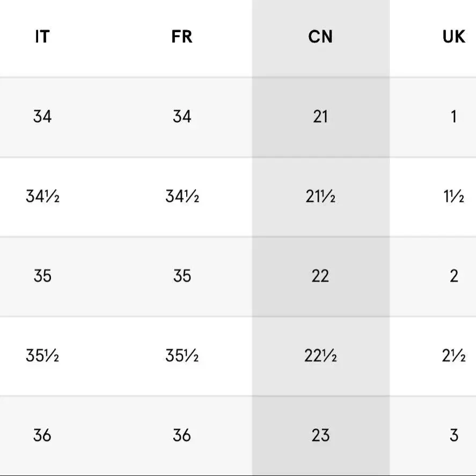Choose CN size 21½ cell
This screenshot has height=476, width=476.
320,196
